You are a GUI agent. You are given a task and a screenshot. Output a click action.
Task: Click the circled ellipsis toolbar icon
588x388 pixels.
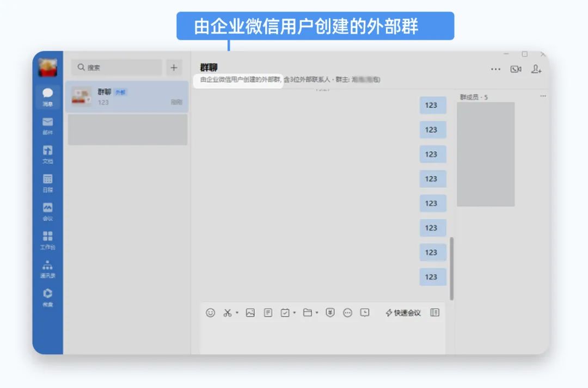(347, 313)
